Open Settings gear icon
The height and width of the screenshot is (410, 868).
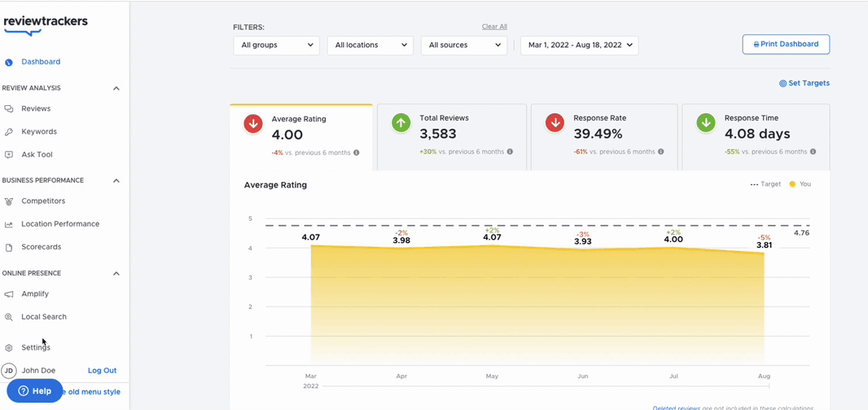9,348
